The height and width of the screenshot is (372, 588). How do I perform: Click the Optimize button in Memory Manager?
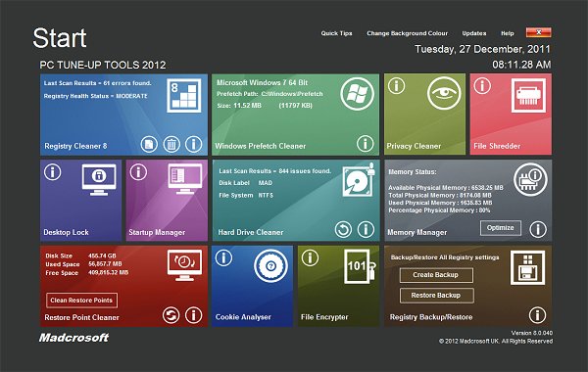pyautogui.click(x=500, y=228)
